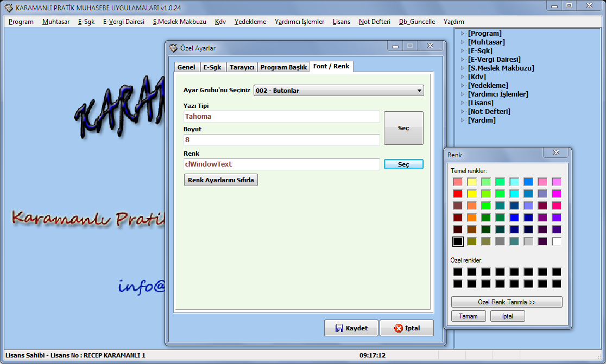Click the Kaydet save button with floppy icon
This screenshot has height=364, width=606.
351,328
